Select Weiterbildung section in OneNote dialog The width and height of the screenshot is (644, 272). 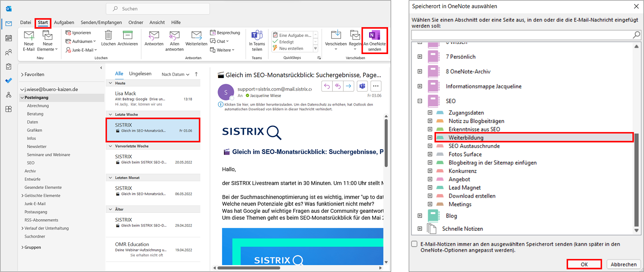click(x=534, y=138)
